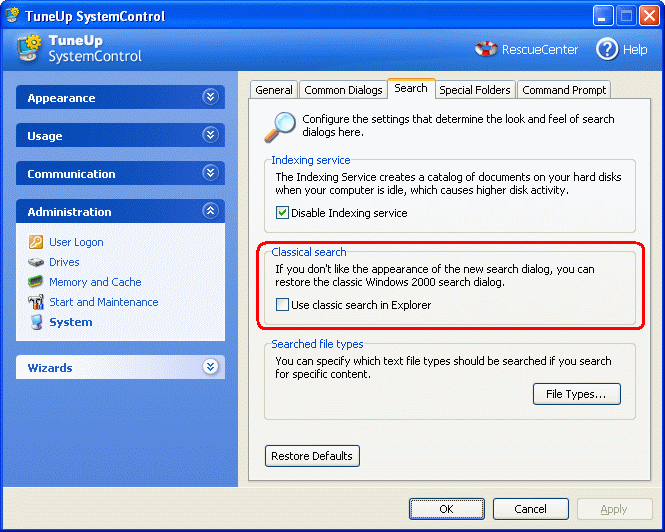Click the Administration header label

69,212
